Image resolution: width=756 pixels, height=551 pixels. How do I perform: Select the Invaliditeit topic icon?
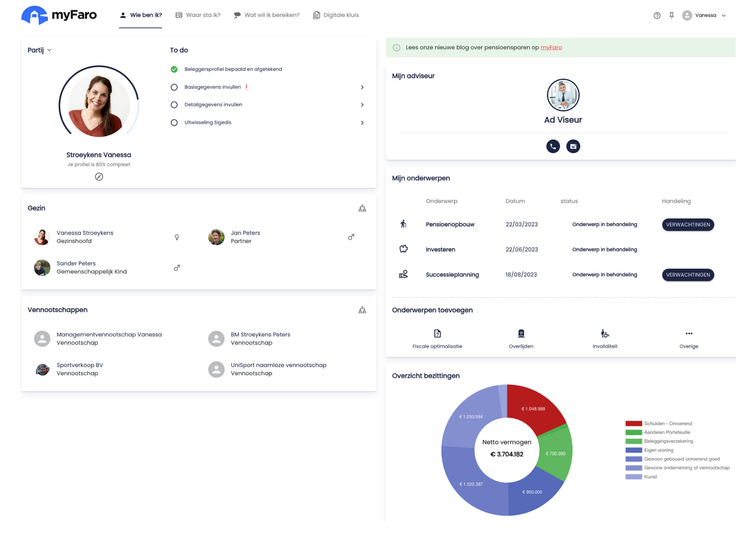pyautogui.click(x=604, y=333)
